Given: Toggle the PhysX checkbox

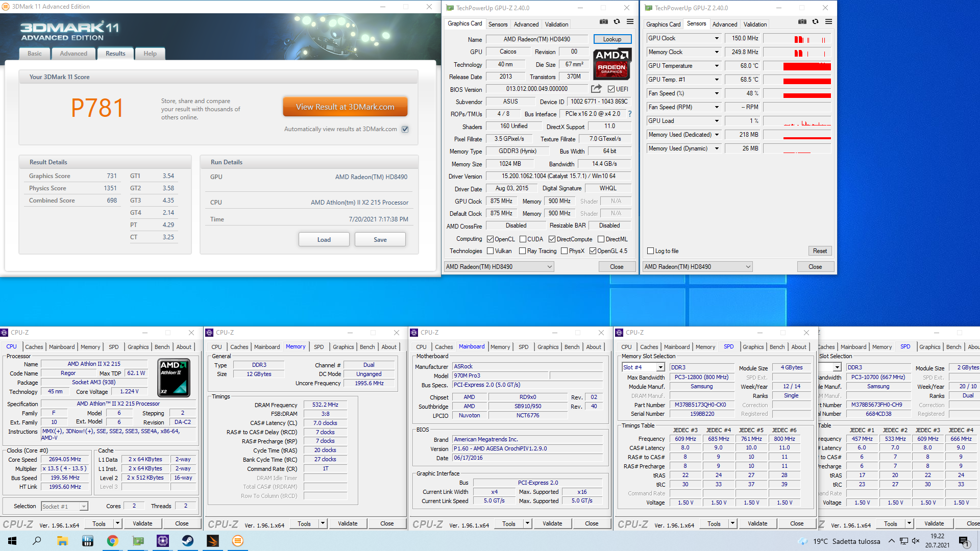Looking at the screenshot, I should click(564, 251).
